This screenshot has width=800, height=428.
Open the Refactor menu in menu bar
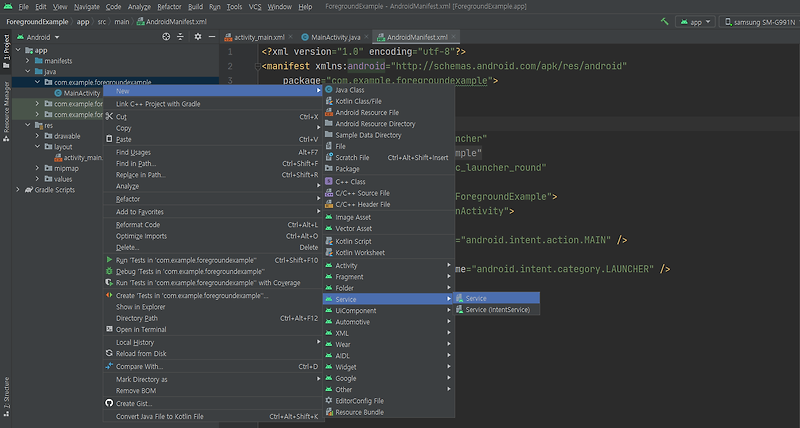[x=169, y=6]
